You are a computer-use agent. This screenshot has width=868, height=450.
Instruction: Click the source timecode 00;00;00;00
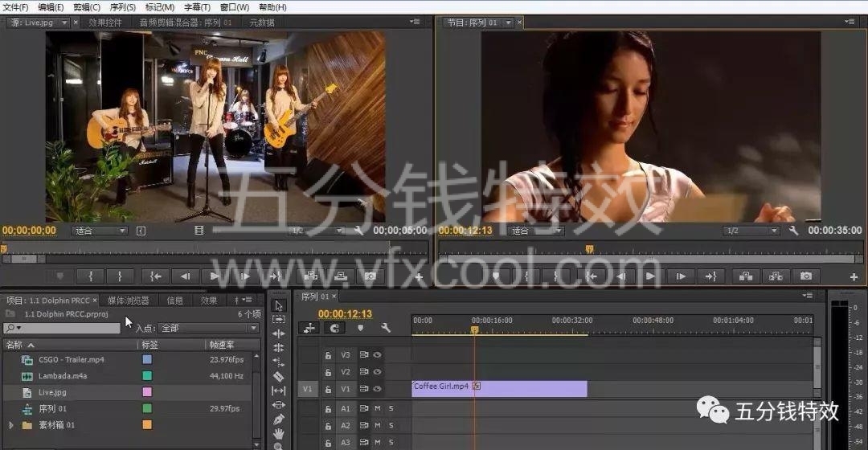click(x=30, y=231)
